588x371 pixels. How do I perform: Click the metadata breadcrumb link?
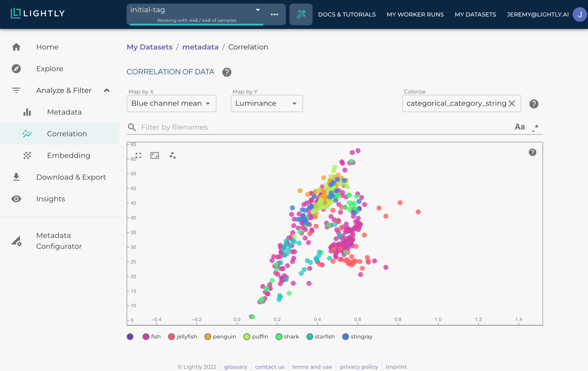[200, 47]
